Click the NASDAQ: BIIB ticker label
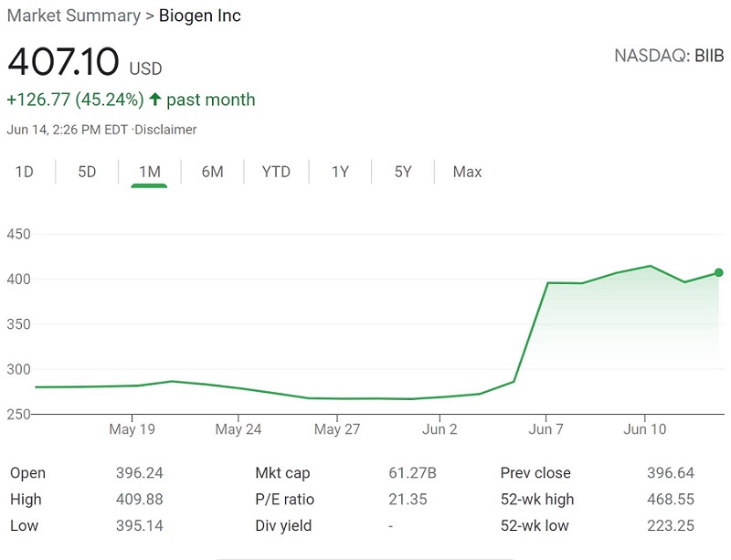Image resolution: width=731 pixels, height=560 pixels. coord(669,56)
